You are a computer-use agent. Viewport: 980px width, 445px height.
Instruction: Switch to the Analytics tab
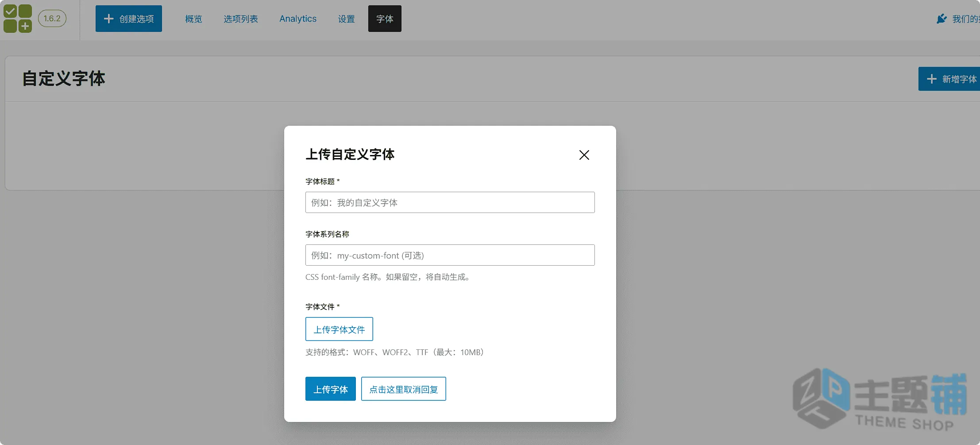click(298, 19)
